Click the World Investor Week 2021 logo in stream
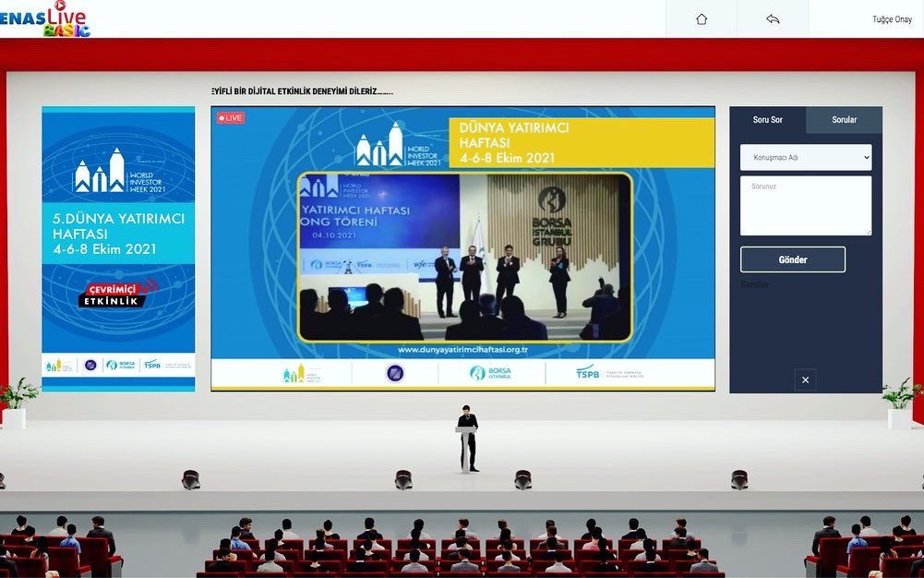Viewport: 924px width, 578px height. 399,144
